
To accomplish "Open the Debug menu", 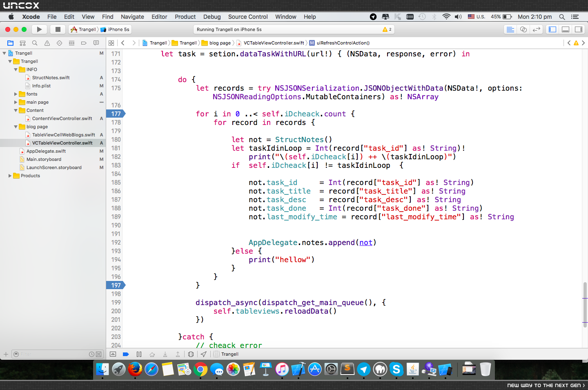I will pyautogui.click(x=212, y=17).
